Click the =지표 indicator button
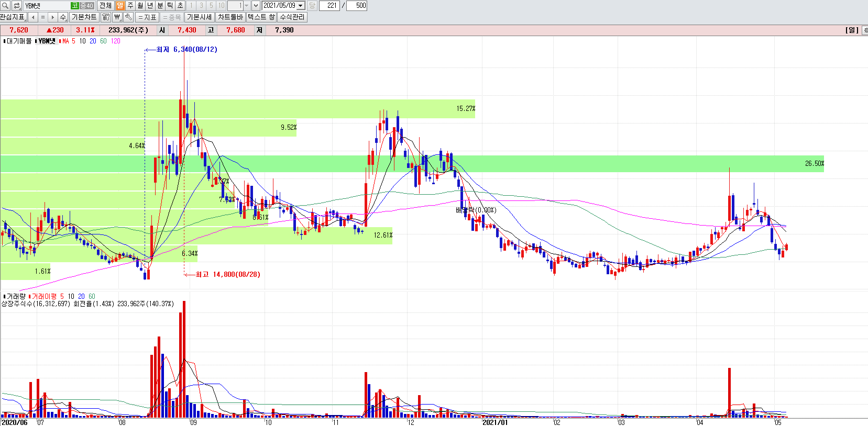Screen dimensions: 868x426 147,17
